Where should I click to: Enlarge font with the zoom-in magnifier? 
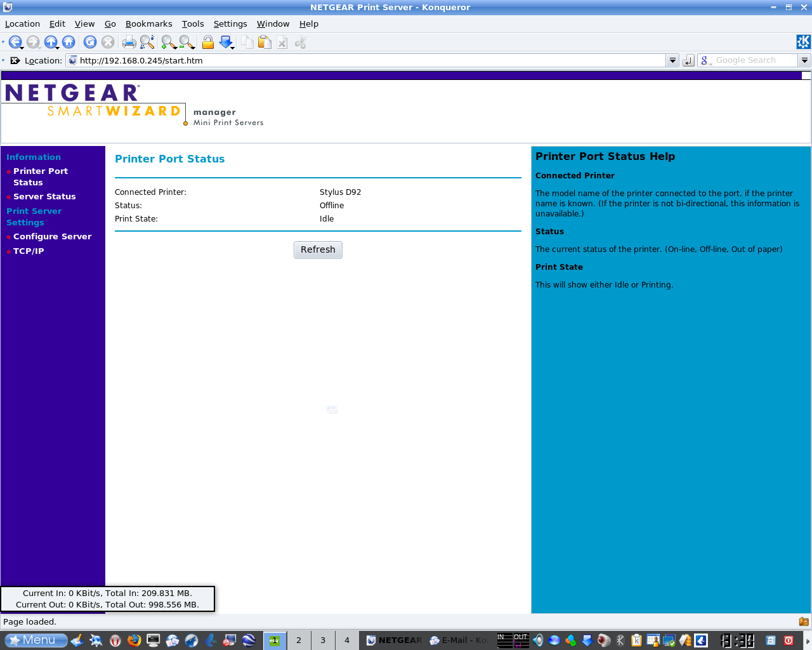(x=169, y=43)
